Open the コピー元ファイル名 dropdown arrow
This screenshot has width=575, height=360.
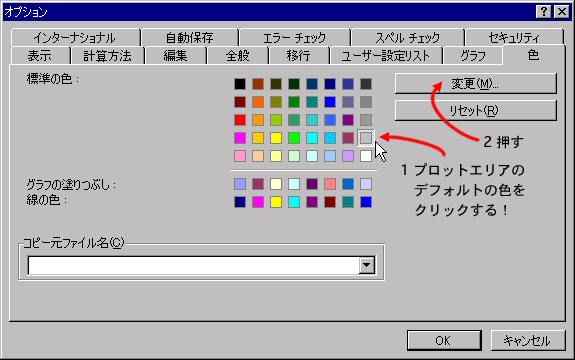click(x=367, y=265)
